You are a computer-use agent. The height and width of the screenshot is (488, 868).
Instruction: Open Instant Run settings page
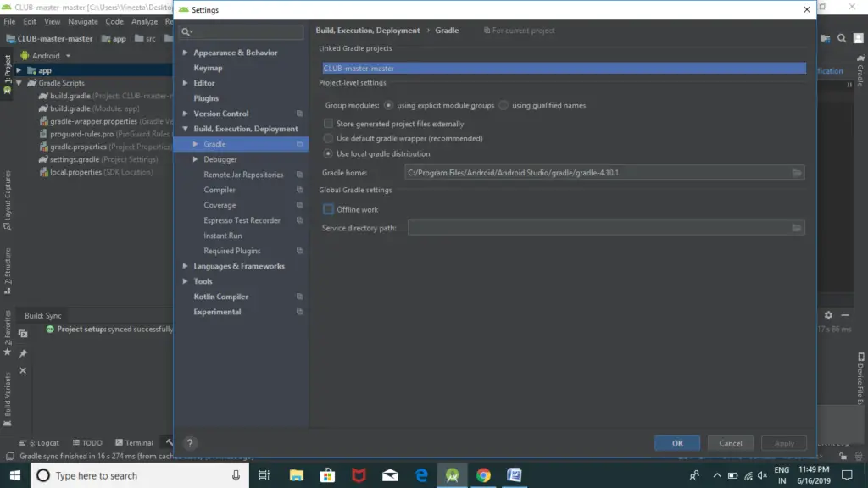(x=223, y=236)
